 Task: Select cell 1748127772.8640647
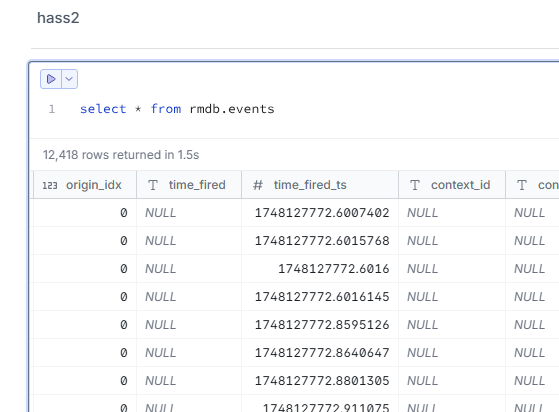(320, 353)
